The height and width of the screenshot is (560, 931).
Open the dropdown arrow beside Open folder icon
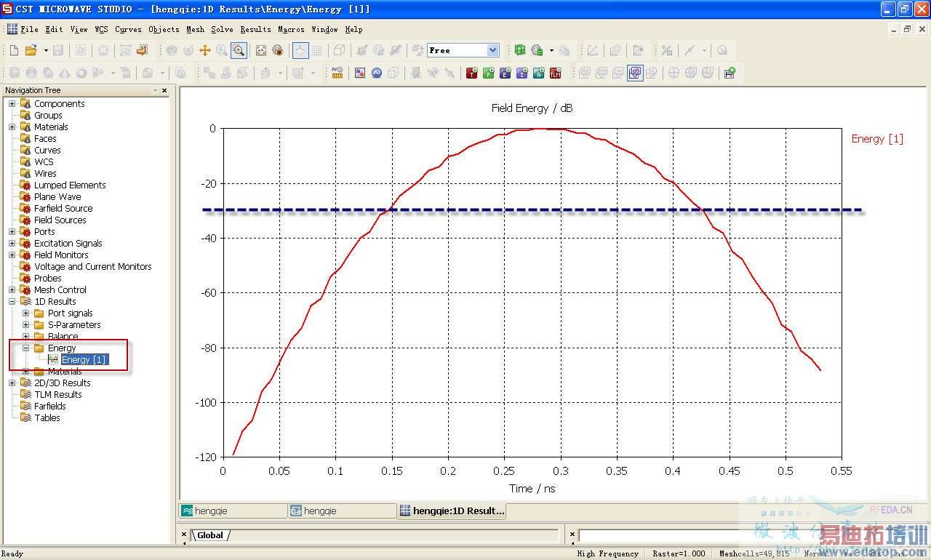click(x=46, y=50)
